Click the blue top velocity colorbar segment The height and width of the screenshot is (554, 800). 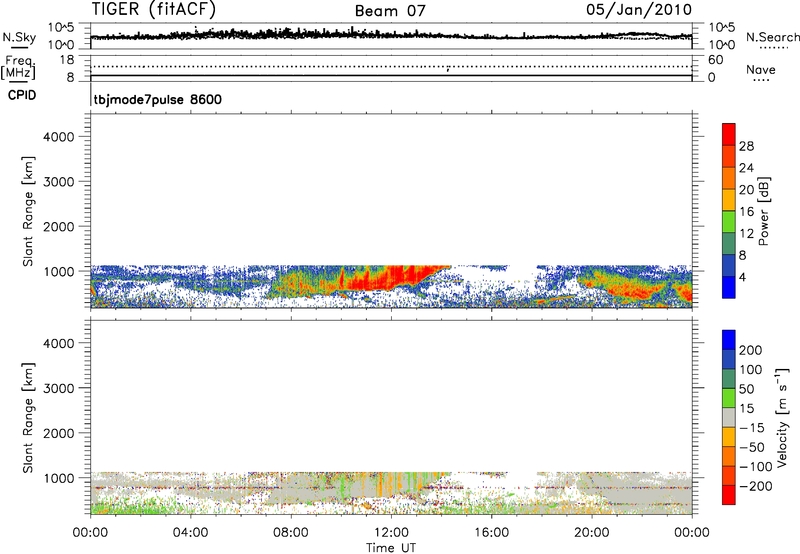[729, 339]
